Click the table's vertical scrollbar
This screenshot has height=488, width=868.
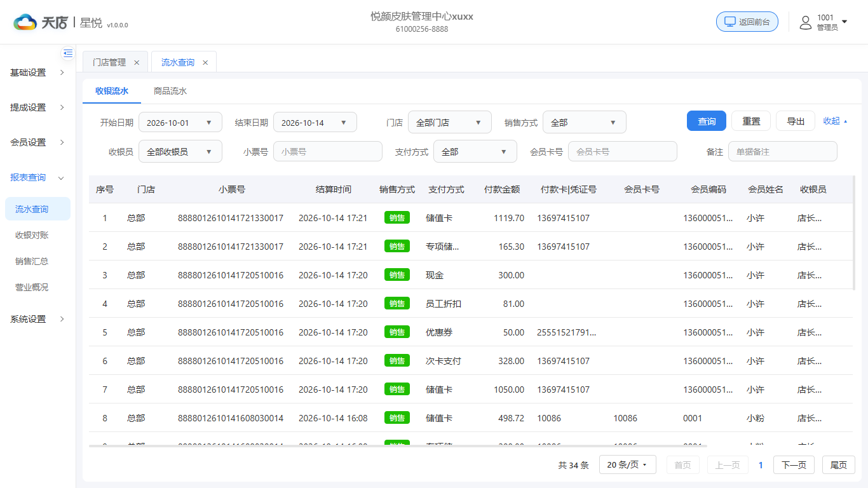pyautogui.click(x=853, y=233)
